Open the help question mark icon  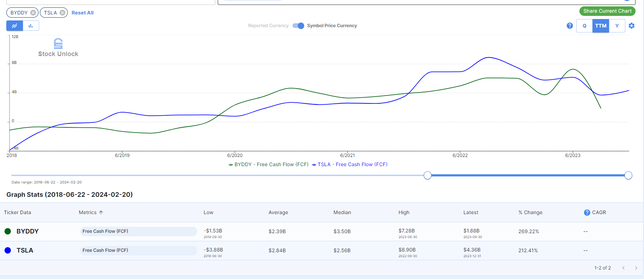coord(570,26)
